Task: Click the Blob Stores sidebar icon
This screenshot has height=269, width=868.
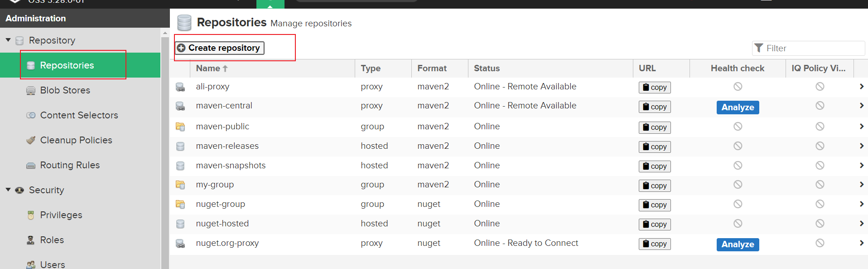Action: click(x=31, y=91)
